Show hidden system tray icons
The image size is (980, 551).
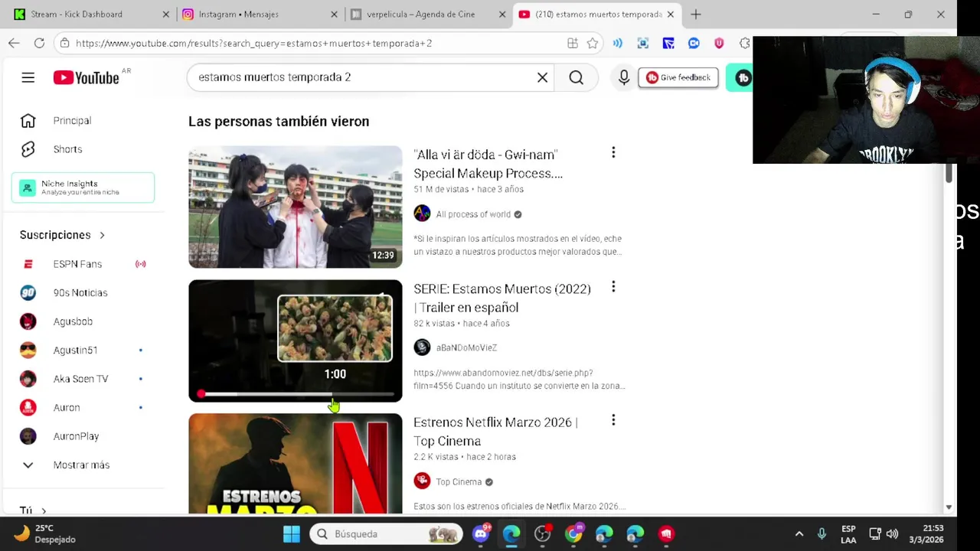coord(799,534)
